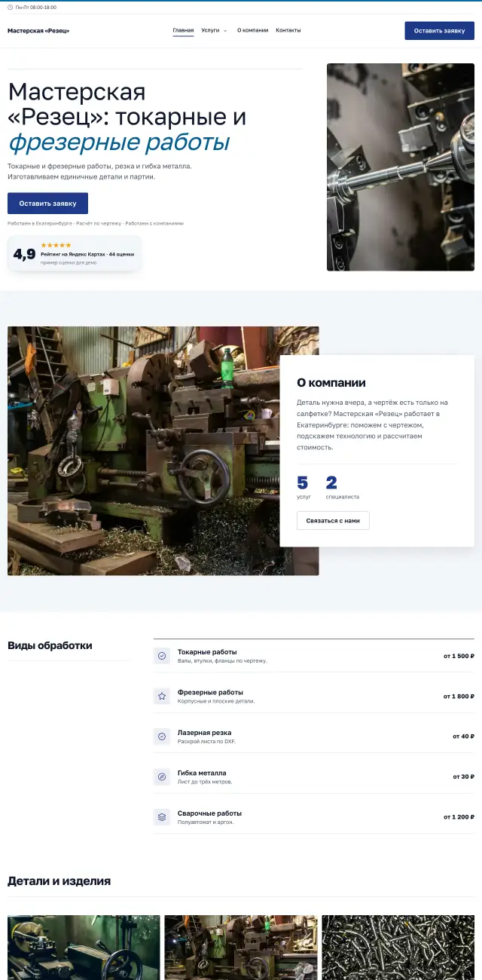
Task: Click the hero Оставить заявку button
Action: coord(47,204)
